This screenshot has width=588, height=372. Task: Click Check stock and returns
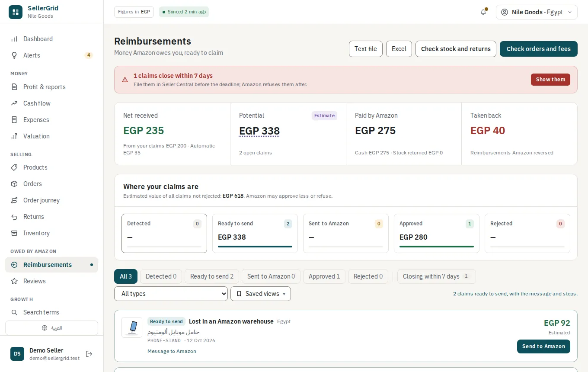tap(456, 49)
